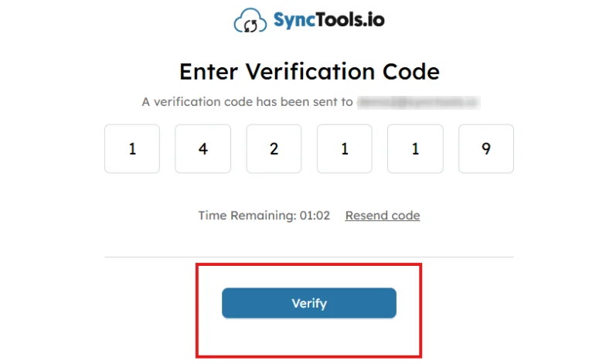Click the Resend code link
Screen dimensions: 589x364
point(383,216)
